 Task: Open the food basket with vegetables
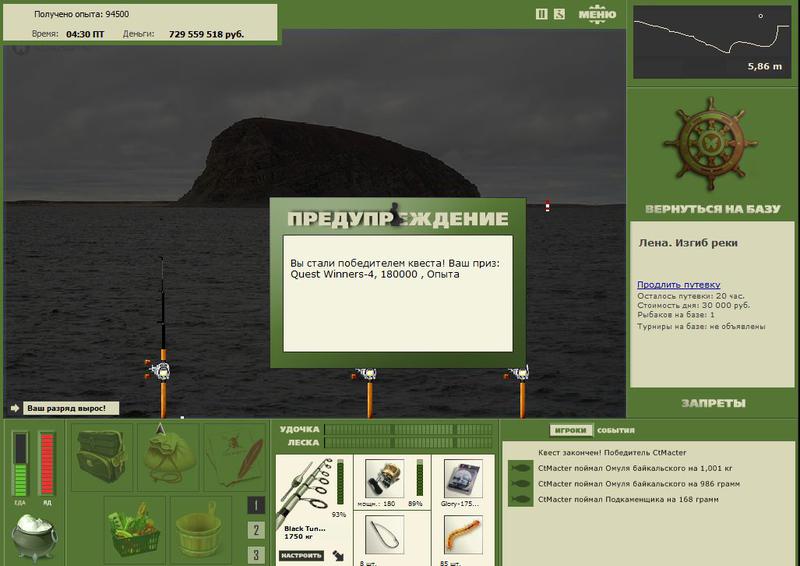pyautogui.click(x=135, y=528)
